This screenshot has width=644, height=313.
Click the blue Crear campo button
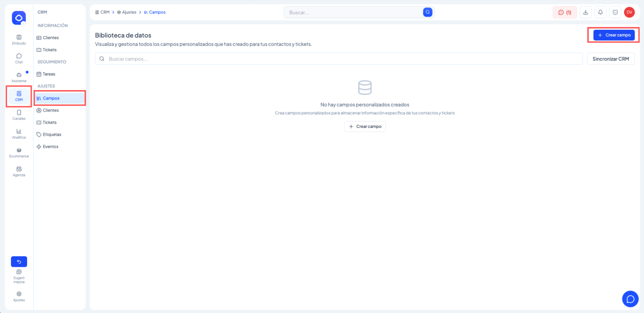(x=614, y=35)
